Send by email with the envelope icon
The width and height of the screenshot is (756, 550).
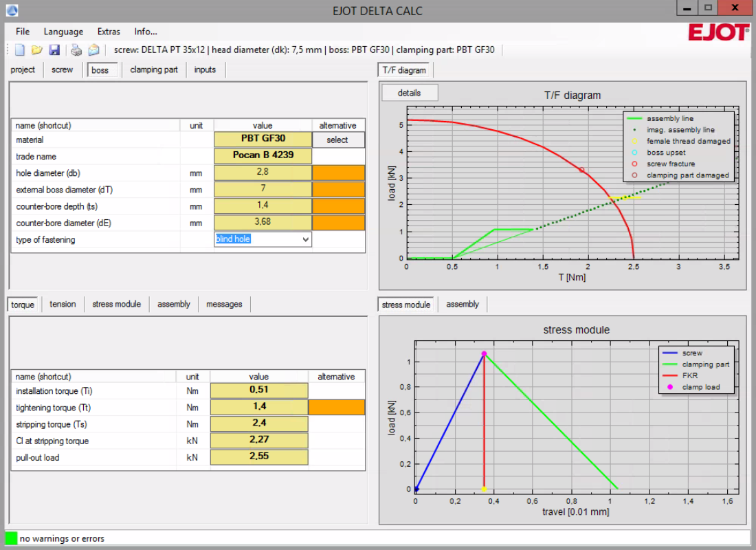93,49
